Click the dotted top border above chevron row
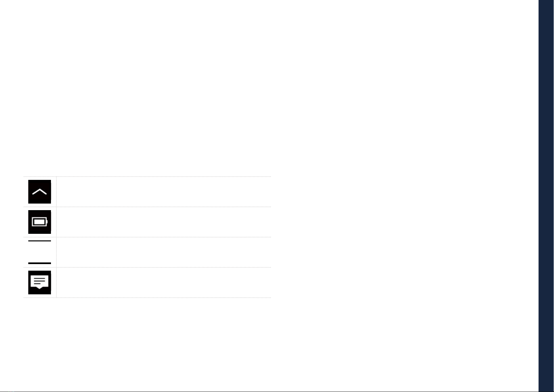This screenshot has height=392, width=554. 147,177
